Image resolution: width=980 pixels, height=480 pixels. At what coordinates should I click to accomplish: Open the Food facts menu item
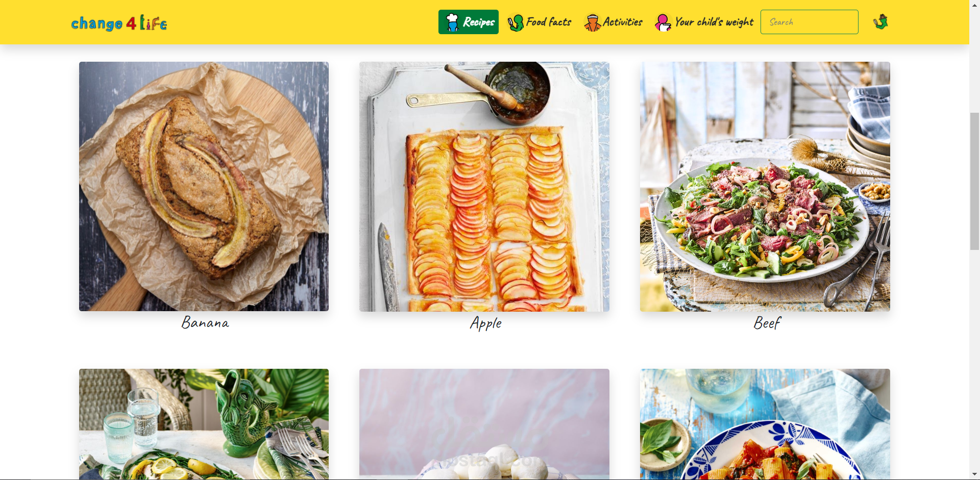click(540, 22)
